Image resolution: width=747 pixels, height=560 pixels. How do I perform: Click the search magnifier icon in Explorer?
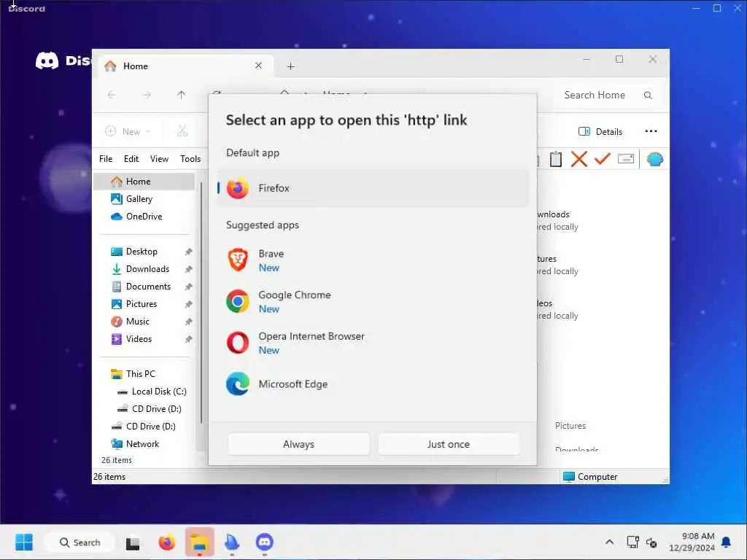click(648, 96)
